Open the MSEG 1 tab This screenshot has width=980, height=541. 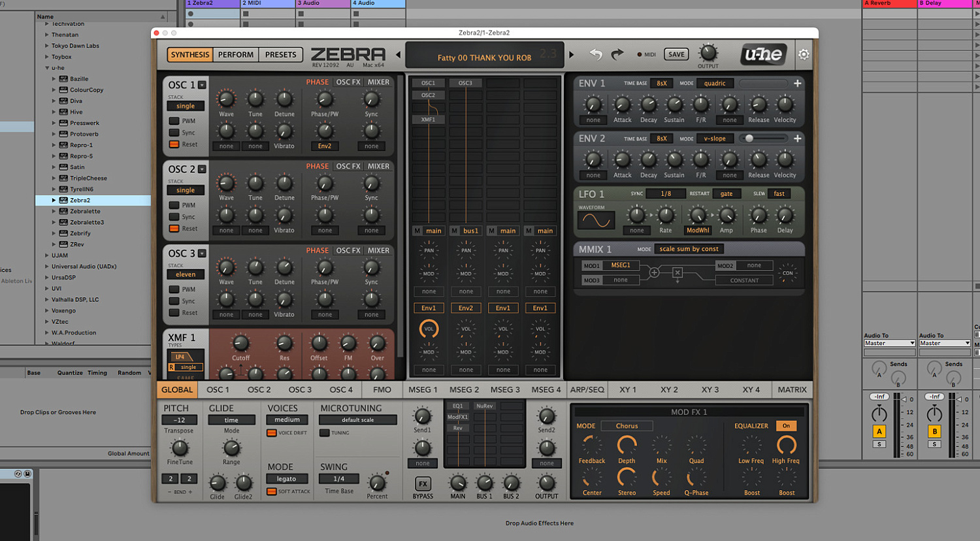(x=423, y=389)
